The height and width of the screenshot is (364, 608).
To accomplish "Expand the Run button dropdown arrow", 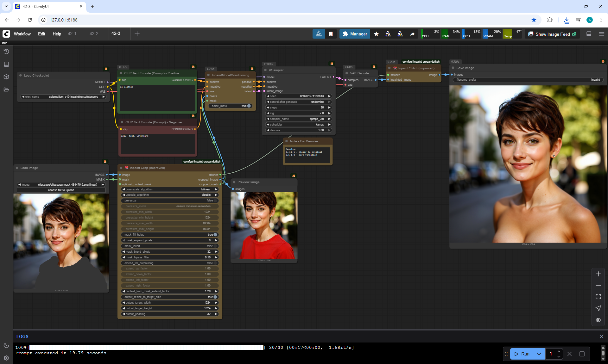I will click(x=539, y=354).
